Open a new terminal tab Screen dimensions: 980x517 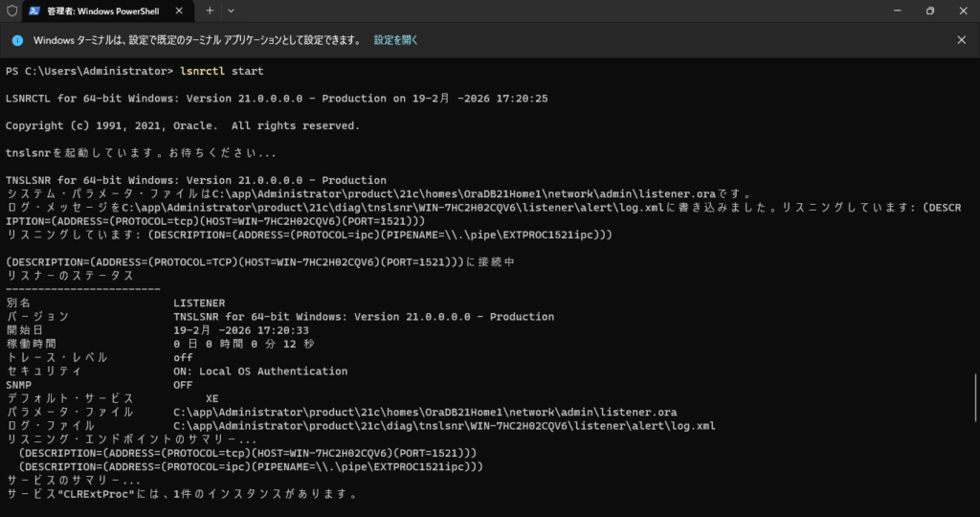[x=210, y=11]
